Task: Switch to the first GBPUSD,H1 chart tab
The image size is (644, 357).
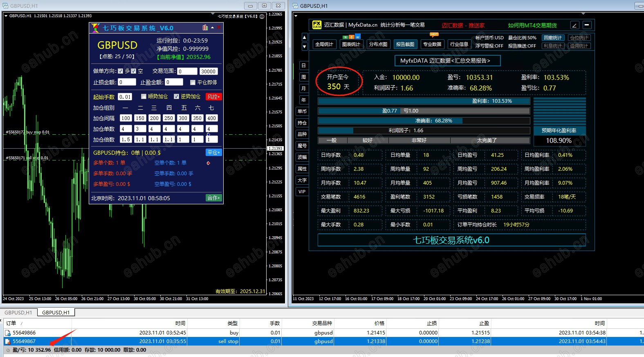Action: click(x=18, y=312)
